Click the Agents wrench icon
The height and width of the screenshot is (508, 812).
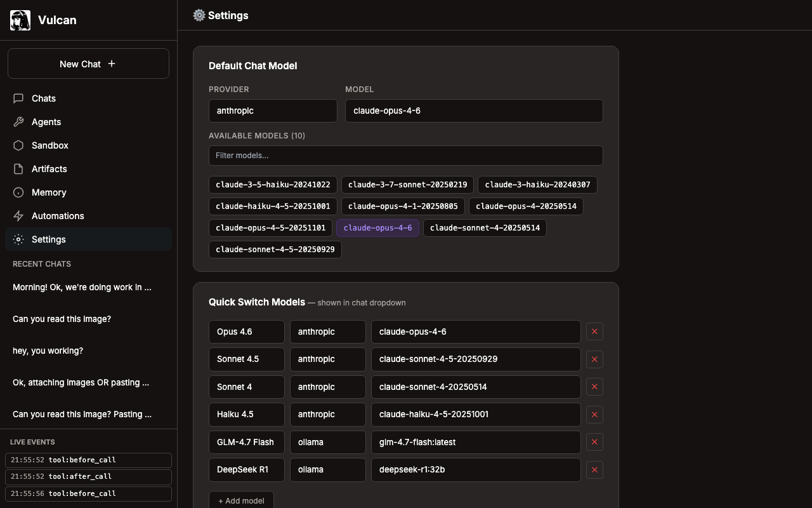(x=18, y=122)
